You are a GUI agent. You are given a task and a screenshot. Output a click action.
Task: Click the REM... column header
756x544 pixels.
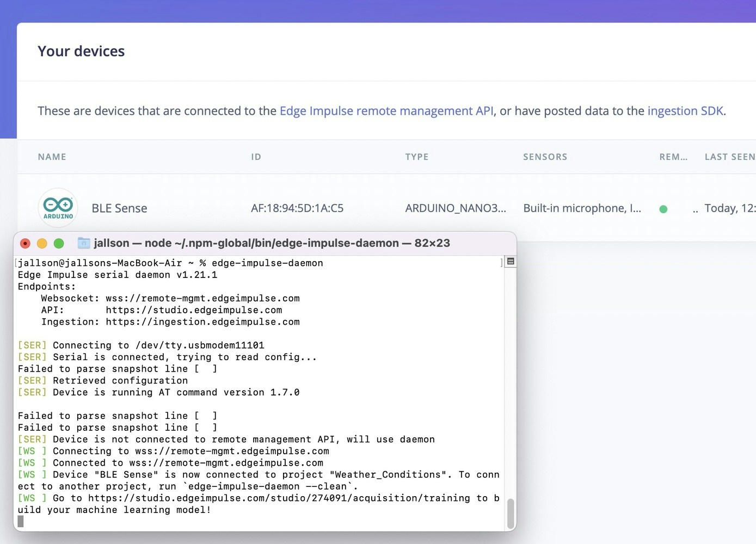click(673, 157)
